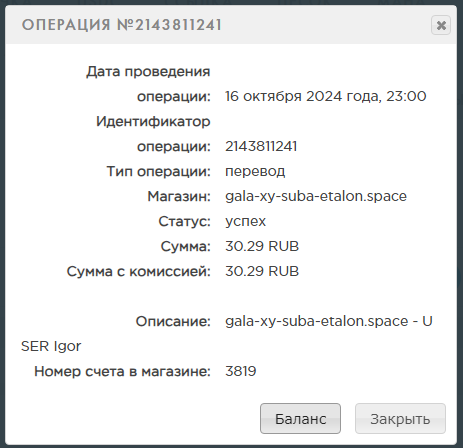Click the Сумма с комиссией value 30.29 RUB
Image resolution: width=463 pixels, height=448 pixels.
[262, 271]
